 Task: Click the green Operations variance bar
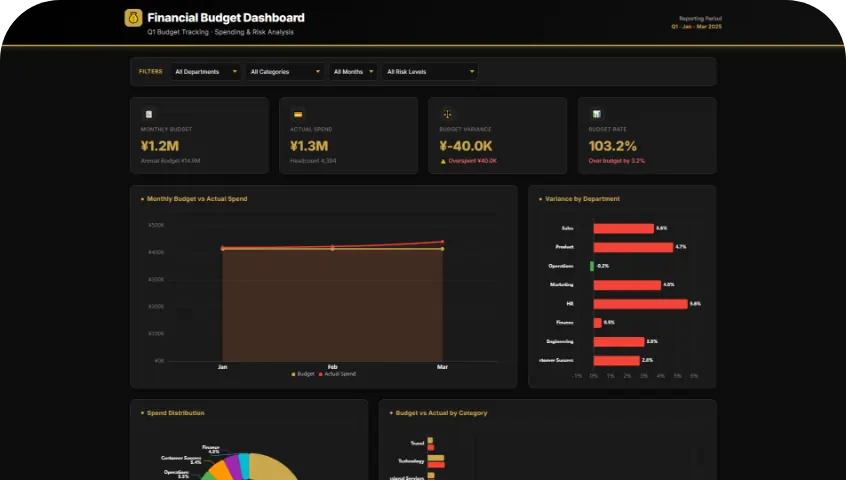(592, 266)
